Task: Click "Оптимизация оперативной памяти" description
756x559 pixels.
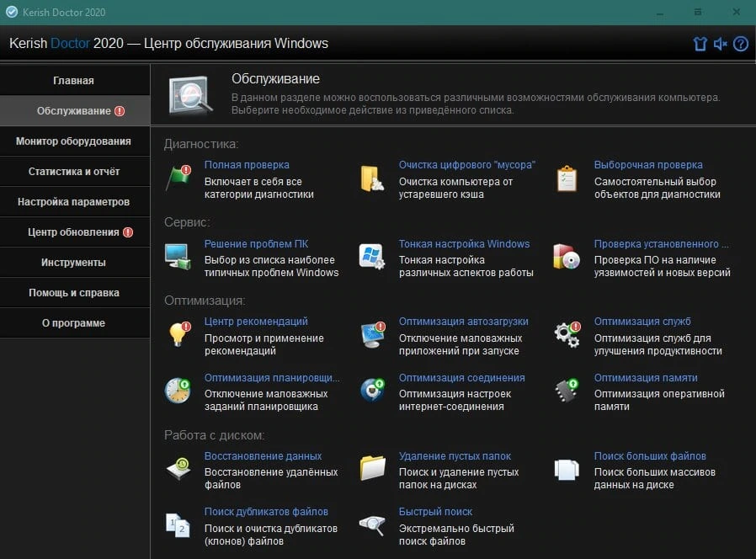Action: 659,400
